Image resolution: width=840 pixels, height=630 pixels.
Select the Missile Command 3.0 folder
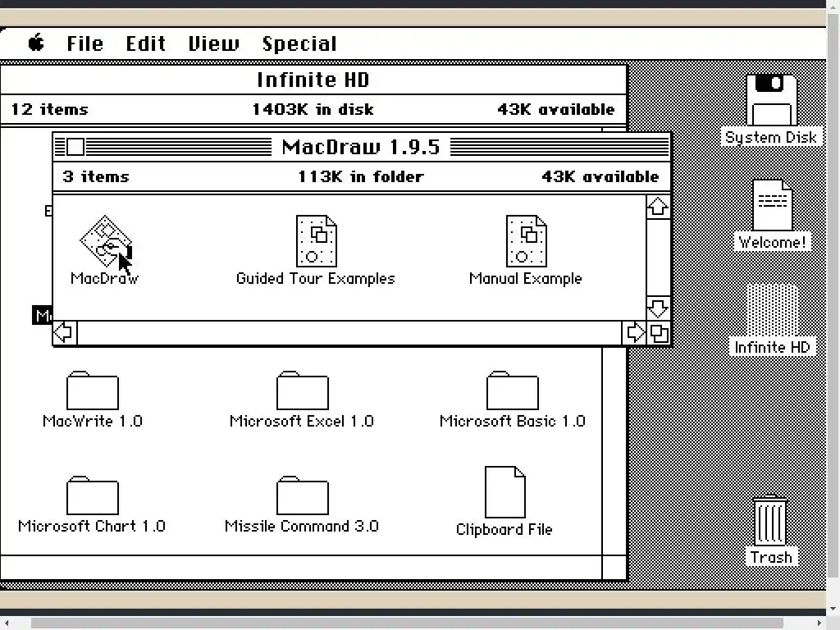coord(302,495)
